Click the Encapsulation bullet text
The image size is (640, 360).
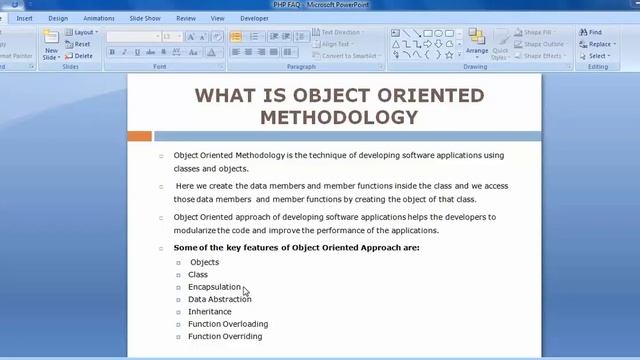(214, 287)
